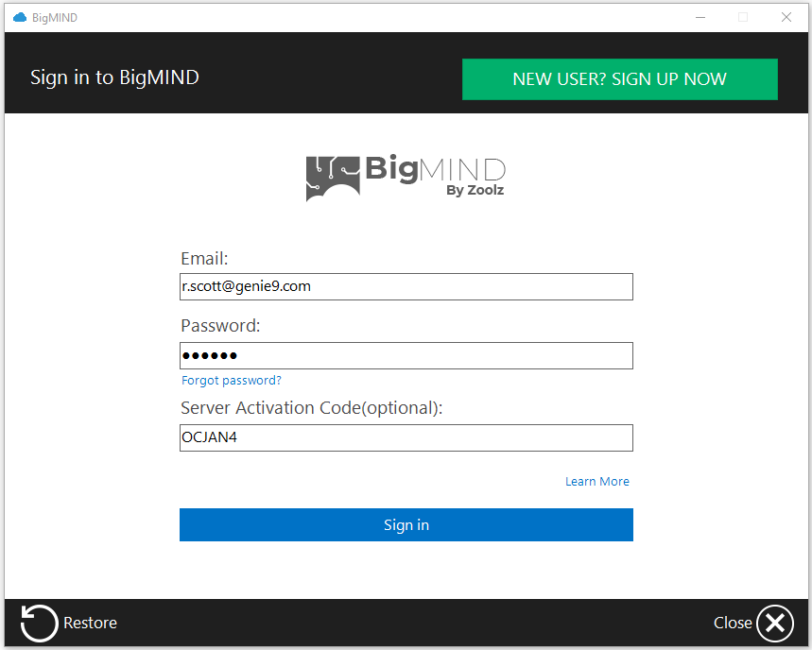Select the Restore option at the bottom
The height and width of the screenshot is (650, 812).
pos(90,624)
